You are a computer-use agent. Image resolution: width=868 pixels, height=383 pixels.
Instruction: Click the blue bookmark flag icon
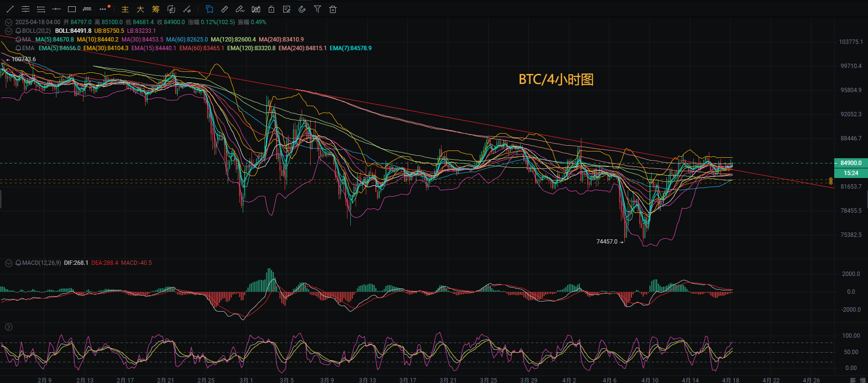pyautogui.click(x=209, y=9)
